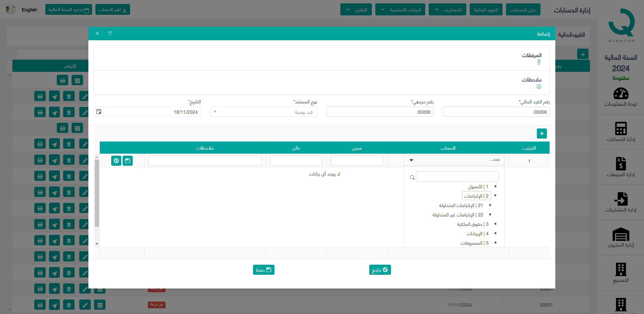
Task: Click the account search input field
Action: [x=457, y=176]
